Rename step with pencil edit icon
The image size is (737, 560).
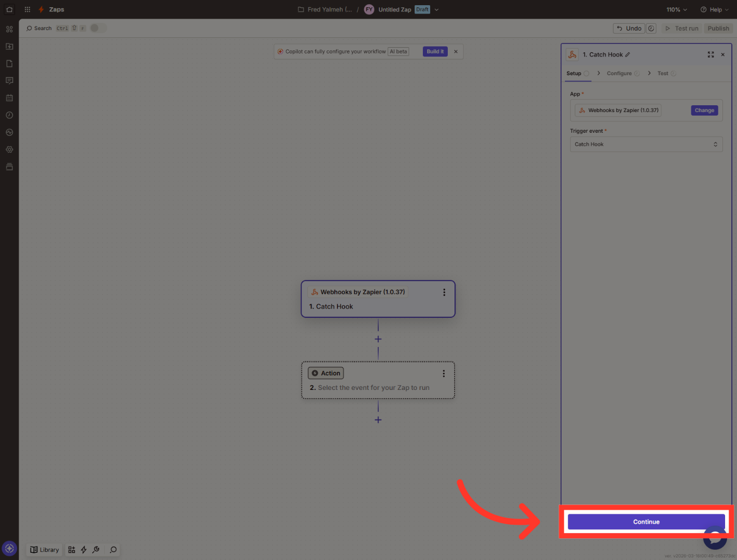click(628, 54)
